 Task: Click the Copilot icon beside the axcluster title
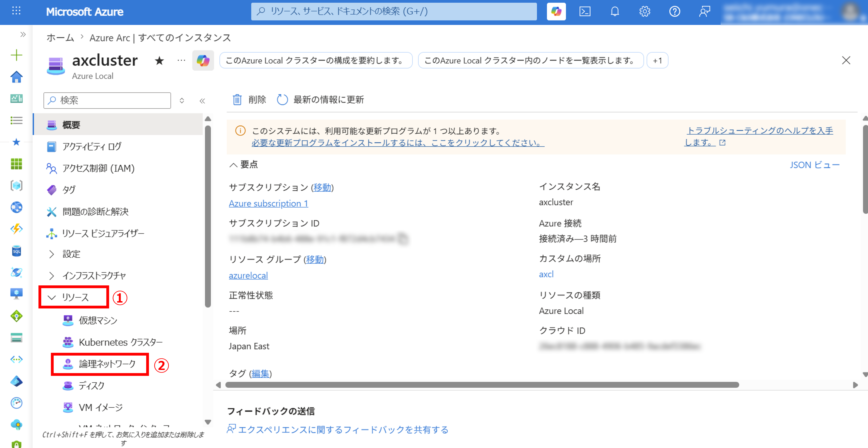click(x=203, y=61)
